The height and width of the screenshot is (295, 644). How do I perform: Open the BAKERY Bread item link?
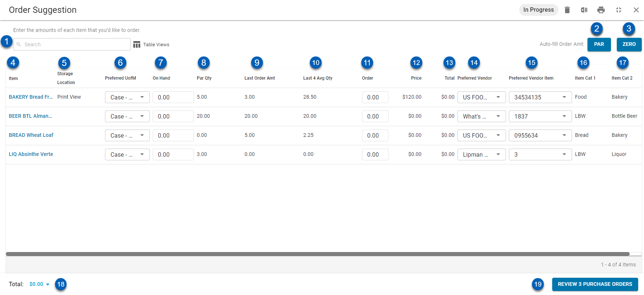[x=31, y=97]
